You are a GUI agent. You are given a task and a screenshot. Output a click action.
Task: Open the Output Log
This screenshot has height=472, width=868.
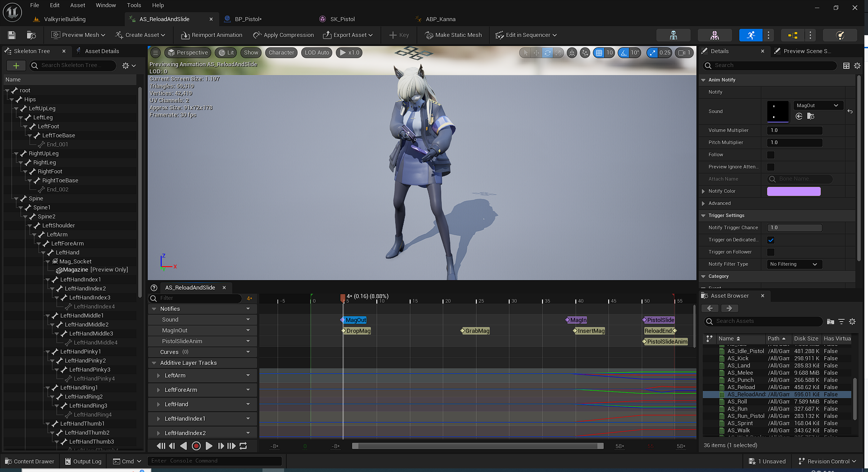pos(83,461)
